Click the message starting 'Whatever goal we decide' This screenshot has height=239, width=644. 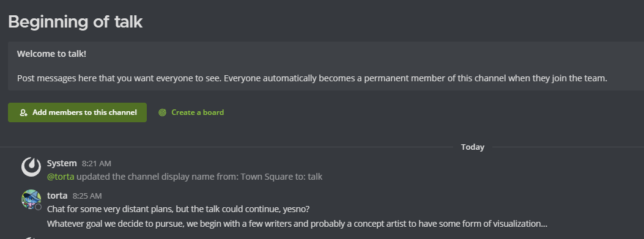[x=297, y=224]
